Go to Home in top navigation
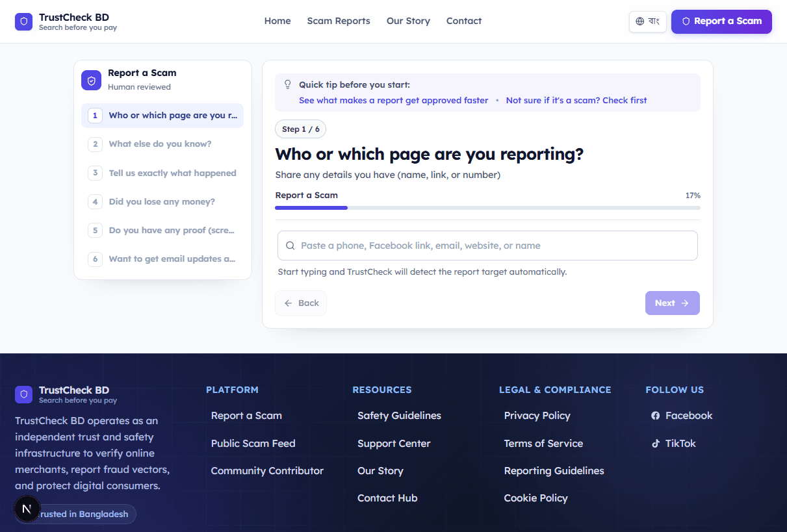The height and width of the screenshot is (532, 787). (277, 21)
